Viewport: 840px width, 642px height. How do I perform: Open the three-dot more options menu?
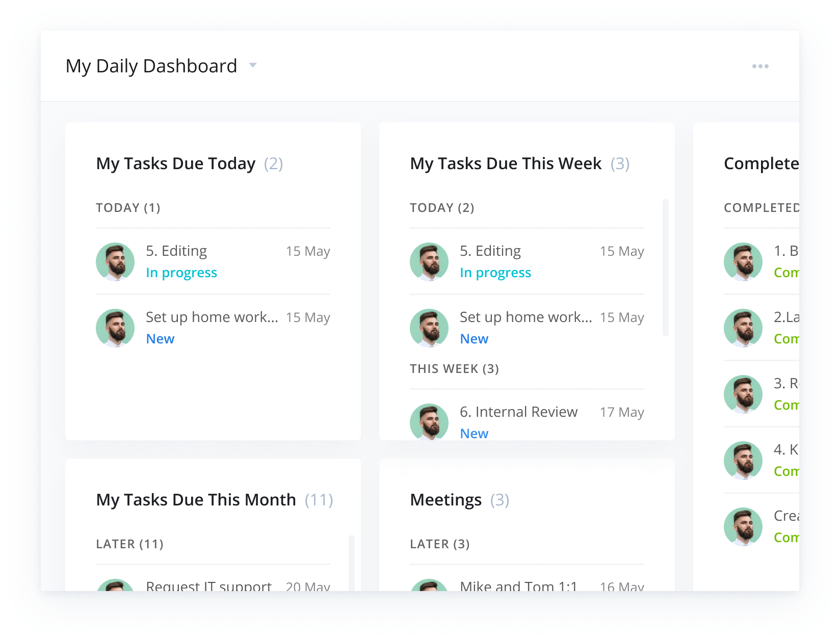[x=760, y=66]
